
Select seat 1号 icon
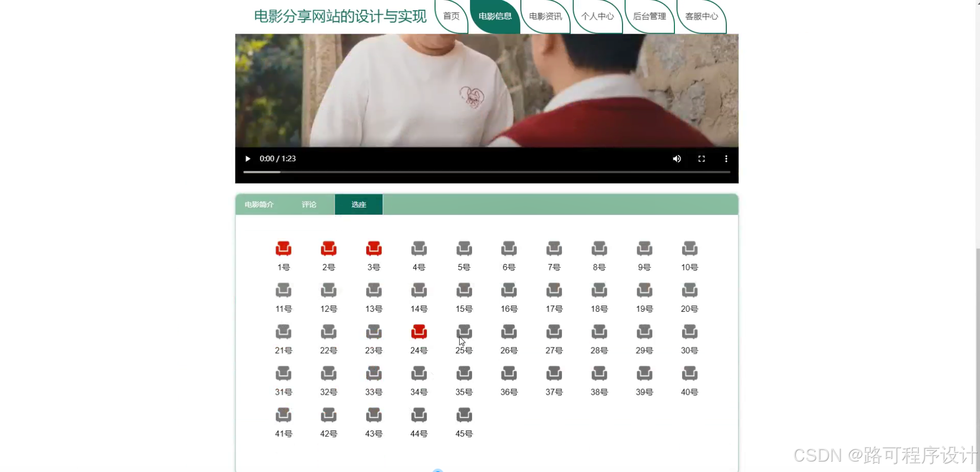click(283, 248)
